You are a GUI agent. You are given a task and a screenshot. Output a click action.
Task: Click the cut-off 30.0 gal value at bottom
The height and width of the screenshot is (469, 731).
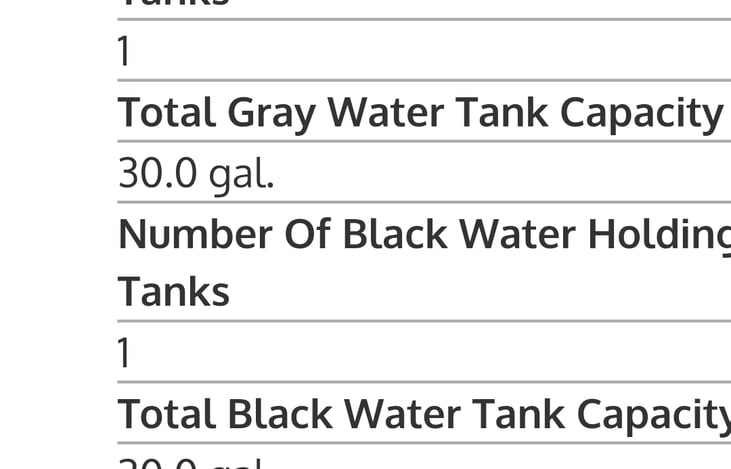click(190, 464)
